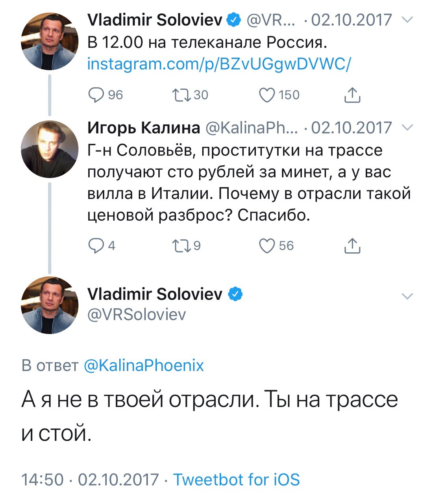Tap the Игорь Калина display name
Screen dimensions: 433x504
pyautogui.click(x=144, y=128)
